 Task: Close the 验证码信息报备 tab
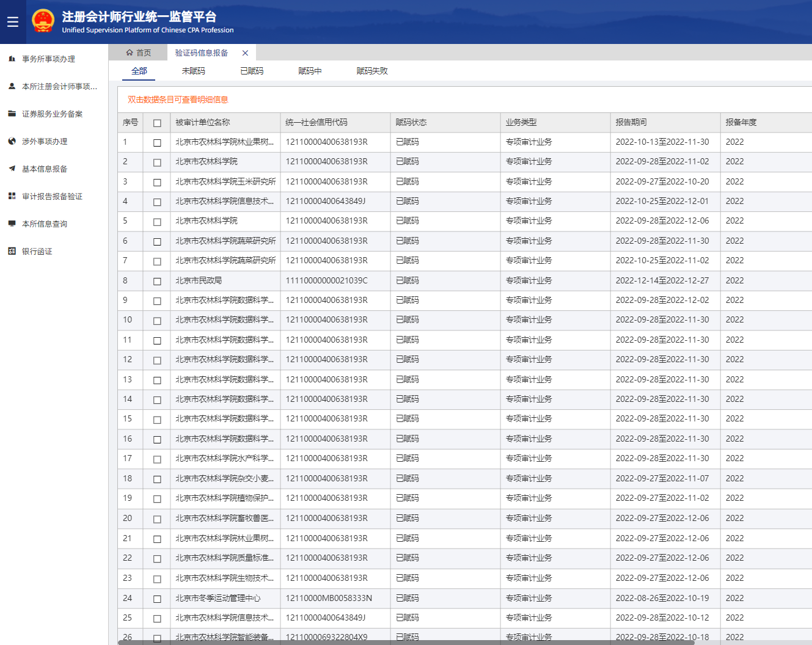pyautogui.click(x=245, y=53)
